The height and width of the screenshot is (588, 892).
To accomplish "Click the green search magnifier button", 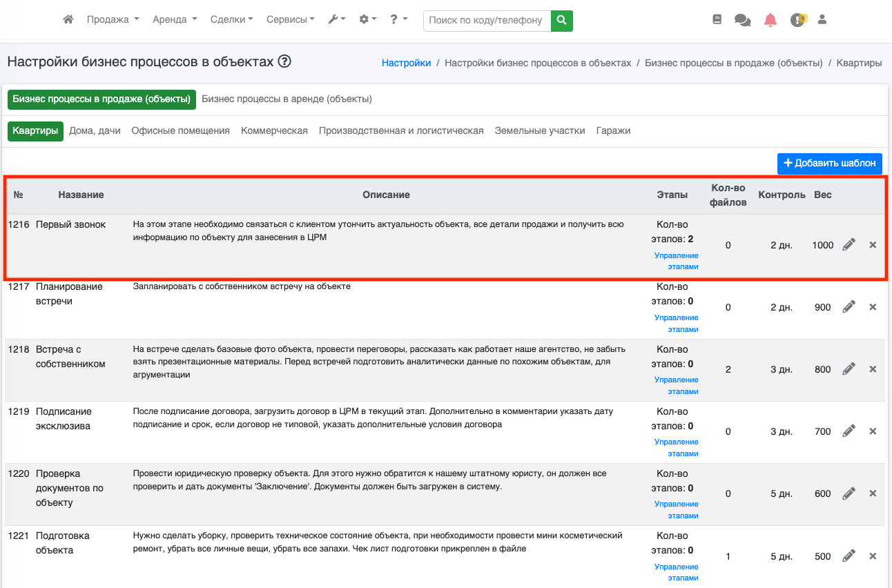I will coord(562,21).
